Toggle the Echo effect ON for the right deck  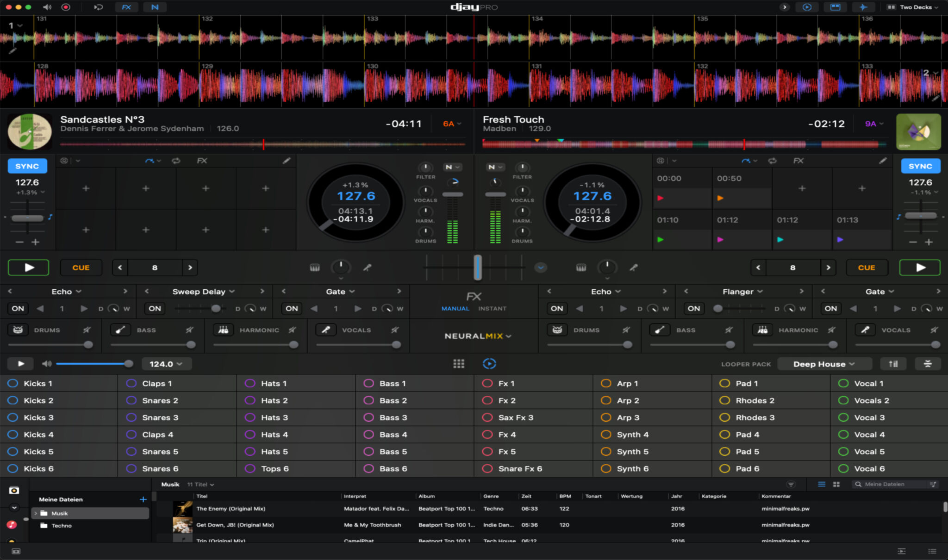click(557, 308)
